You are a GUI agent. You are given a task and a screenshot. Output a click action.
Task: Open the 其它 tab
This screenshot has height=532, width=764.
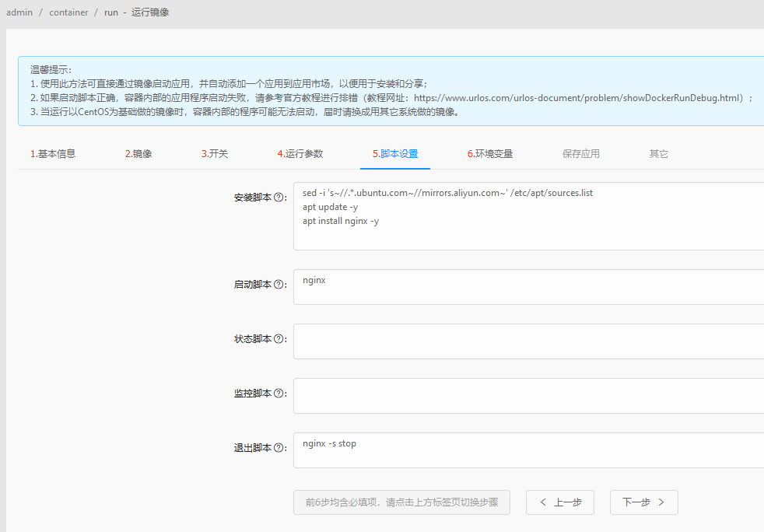coord(659,154)
